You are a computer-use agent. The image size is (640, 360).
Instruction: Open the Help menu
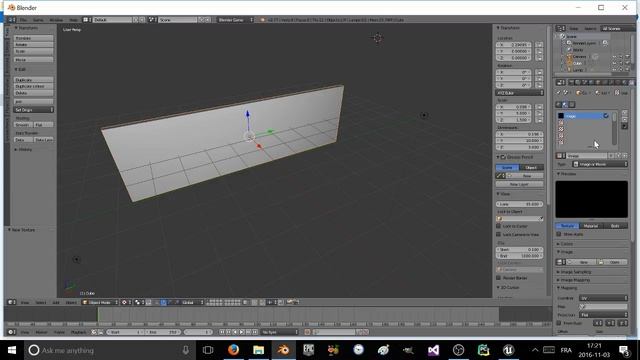[73, 20]
